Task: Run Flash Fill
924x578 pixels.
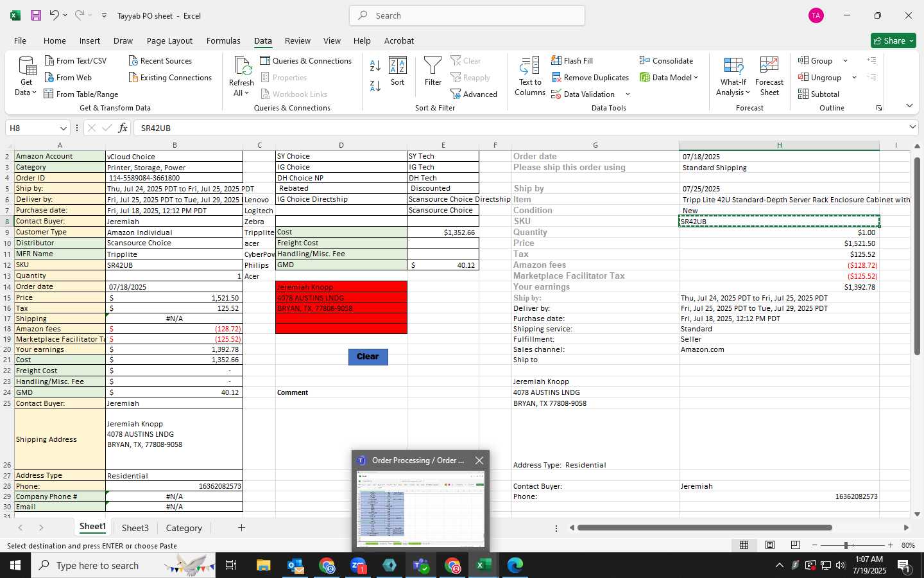Action: click(572, 61)
